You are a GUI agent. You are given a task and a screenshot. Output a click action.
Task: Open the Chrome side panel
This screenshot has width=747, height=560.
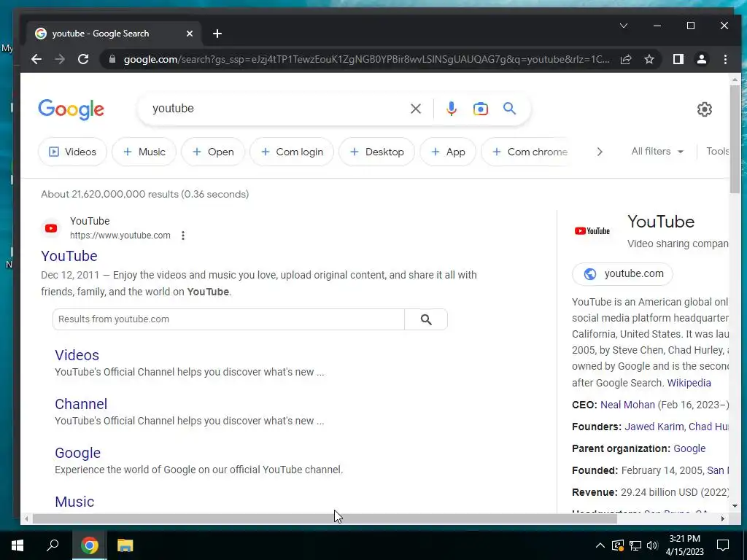[x=678, y=59]
